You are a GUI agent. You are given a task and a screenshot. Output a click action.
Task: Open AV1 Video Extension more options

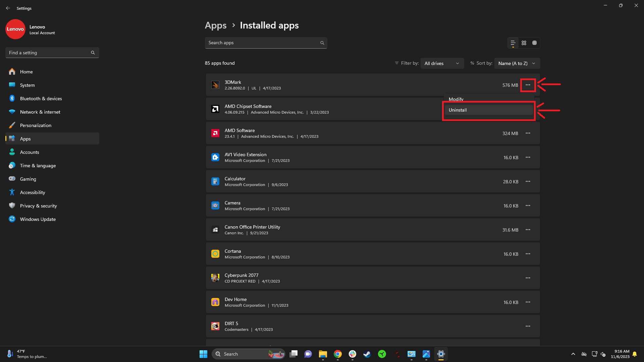528,158
